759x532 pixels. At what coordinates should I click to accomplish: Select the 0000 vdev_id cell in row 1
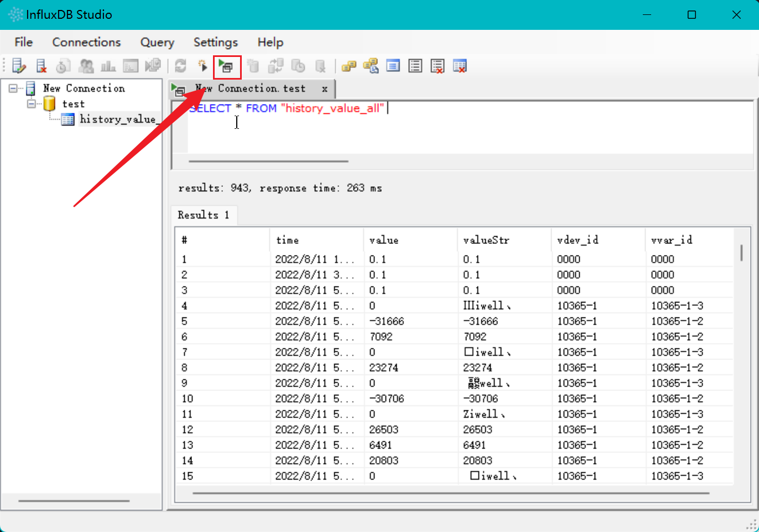pyautogui.click(x=599, y=259)
